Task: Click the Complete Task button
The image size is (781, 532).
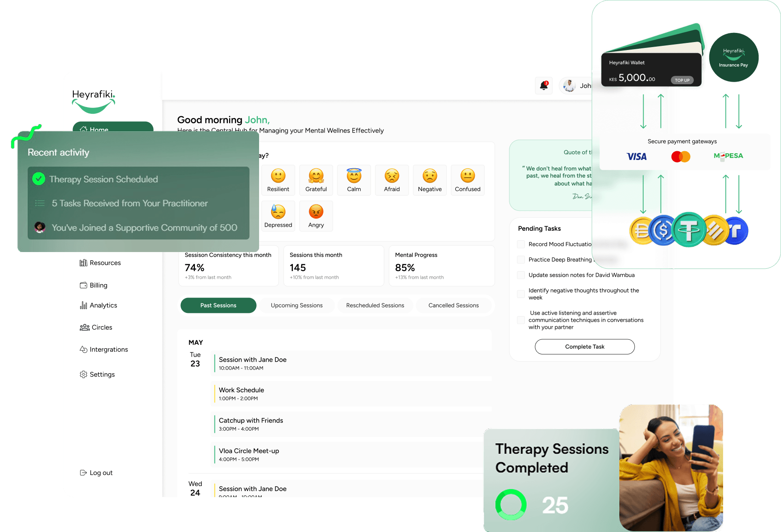Action: [x=585, y=347]
